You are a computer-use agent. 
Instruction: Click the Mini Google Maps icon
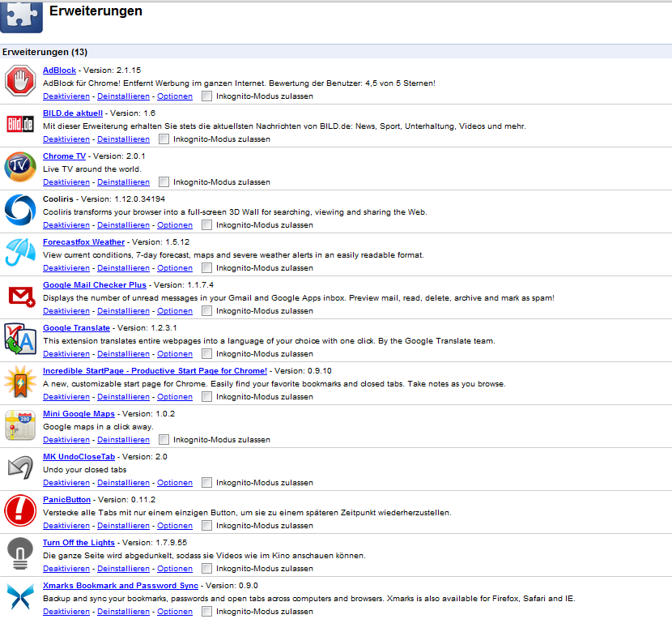pos(20,425)
